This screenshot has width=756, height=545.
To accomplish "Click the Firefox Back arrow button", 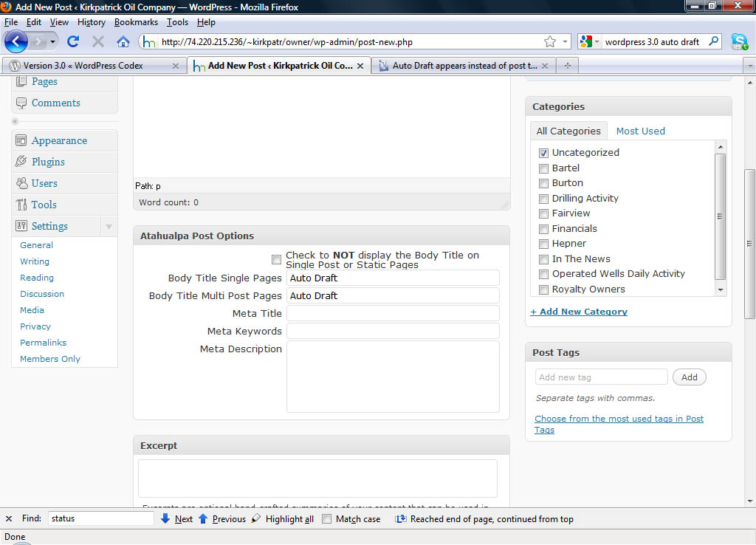I will tap(16, 41).
